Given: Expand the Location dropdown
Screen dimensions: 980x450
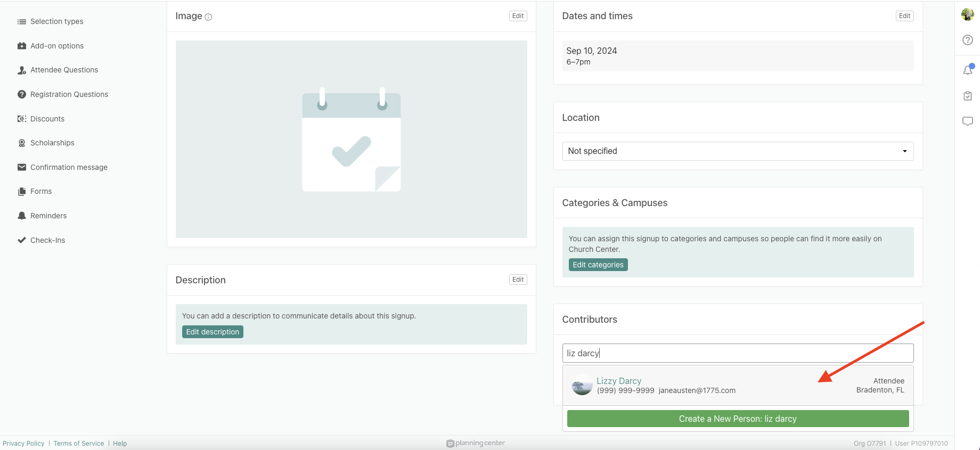Looking at the screenshot, I should coord(737,151).
